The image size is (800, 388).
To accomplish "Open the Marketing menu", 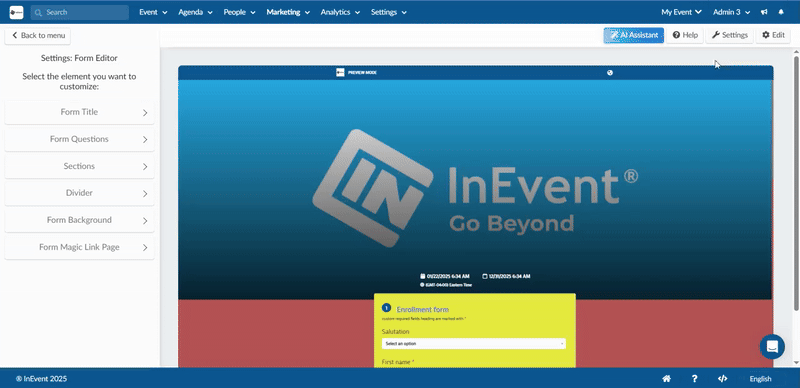I will tap(288, 12).
